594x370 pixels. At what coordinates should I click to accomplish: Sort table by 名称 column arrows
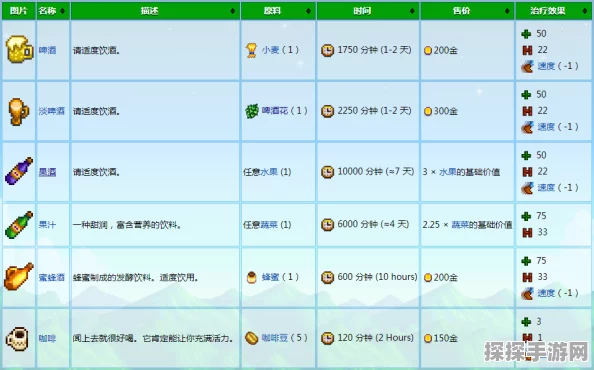[x=63, y=11]
